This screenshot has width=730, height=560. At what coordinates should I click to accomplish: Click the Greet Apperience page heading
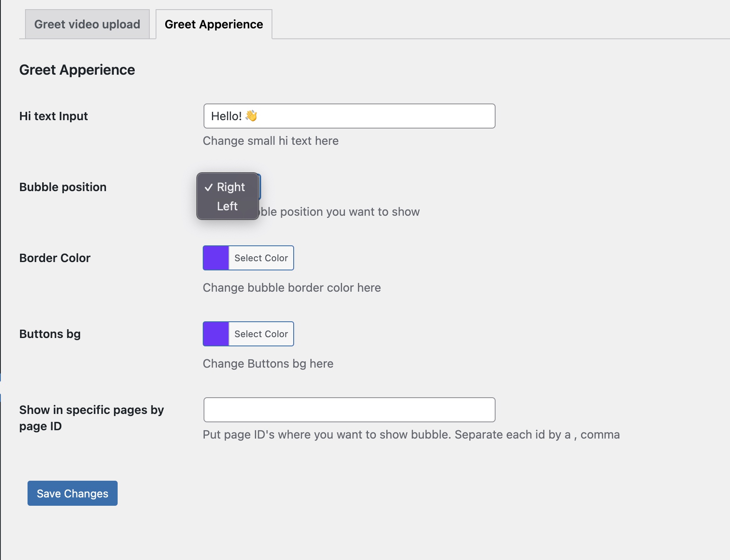pyautogui.click(x=77, y=69)
